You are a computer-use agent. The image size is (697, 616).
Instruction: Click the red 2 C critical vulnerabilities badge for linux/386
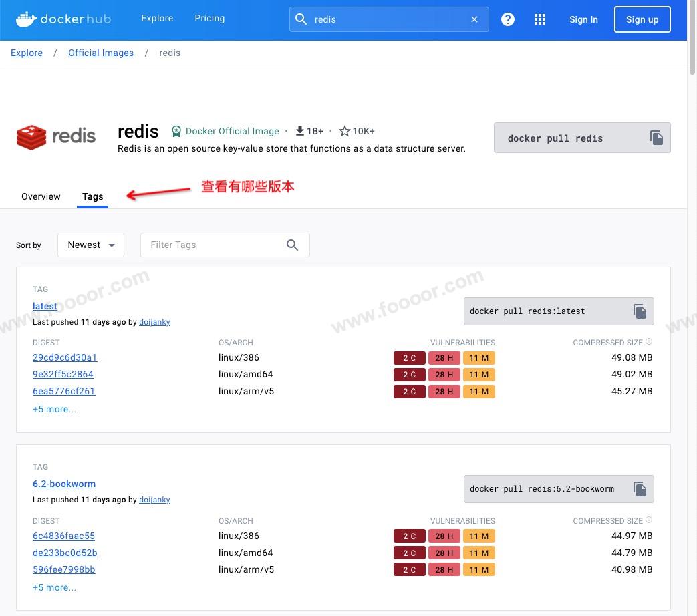click(x=409, y=358)
